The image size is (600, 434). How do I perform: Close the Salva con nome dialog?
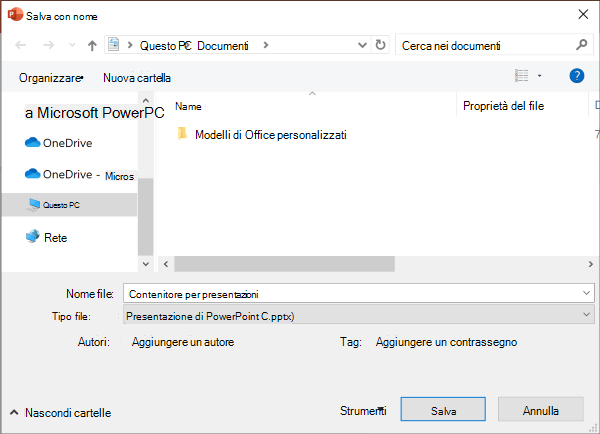(583, 15)
